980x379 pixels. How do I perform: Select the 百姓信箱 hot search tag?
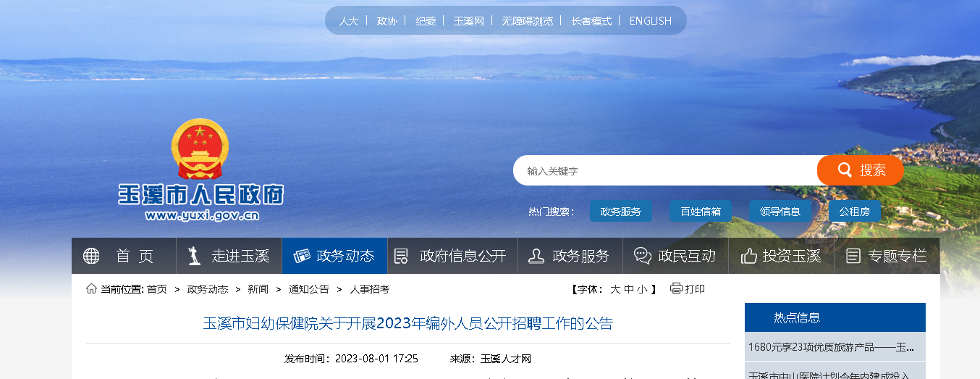tap(701, 212)
